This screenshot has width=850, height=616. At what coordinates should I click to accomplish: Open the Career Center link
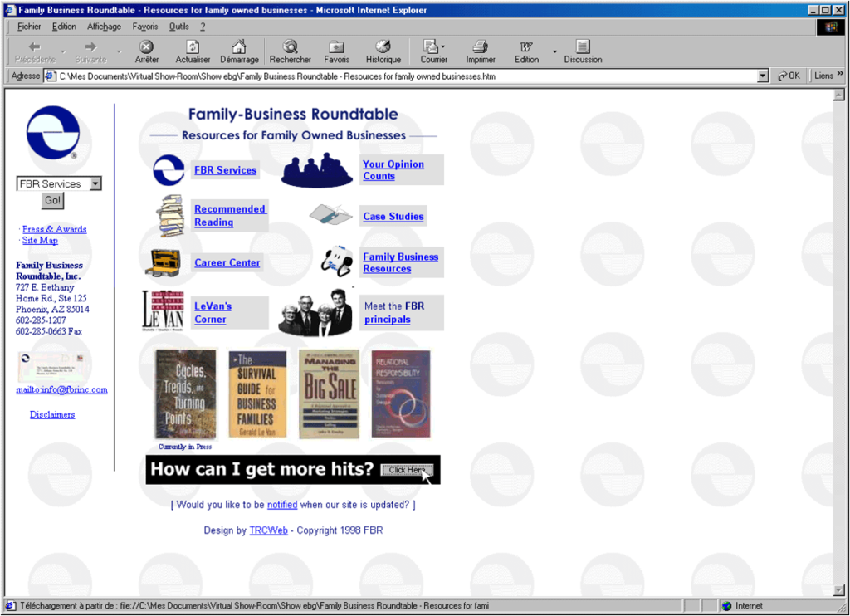227,263
